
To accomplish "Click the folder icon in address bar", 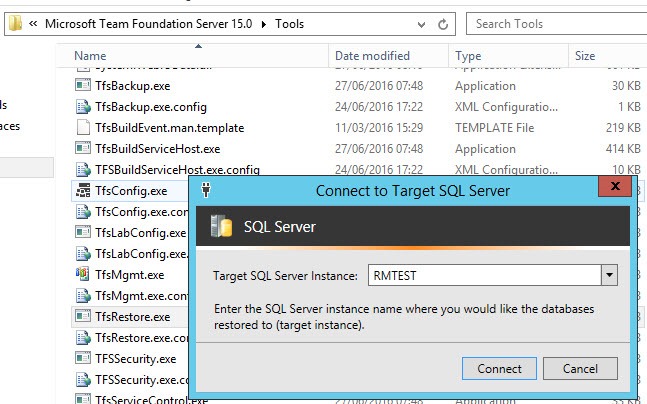I will pos(15,24).
